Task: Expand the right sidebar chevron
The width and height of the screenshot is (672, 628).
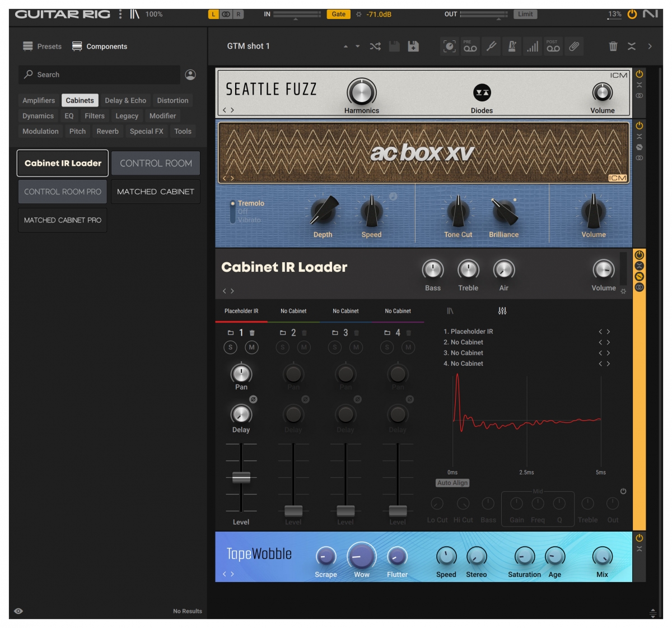Action: (650, 46)
